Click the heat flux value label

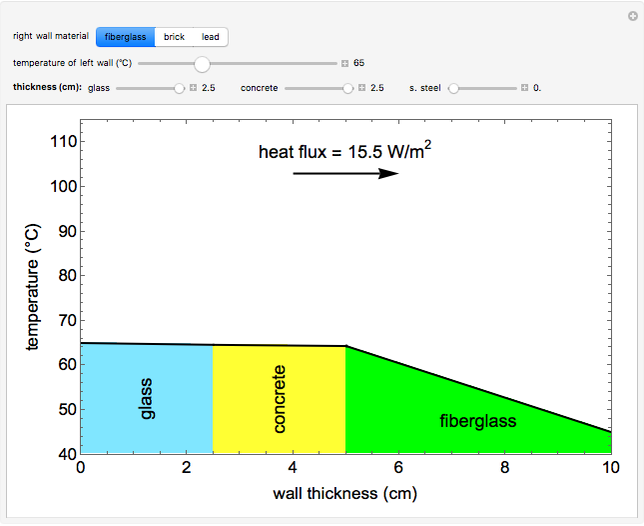click(x=345, y=152)
